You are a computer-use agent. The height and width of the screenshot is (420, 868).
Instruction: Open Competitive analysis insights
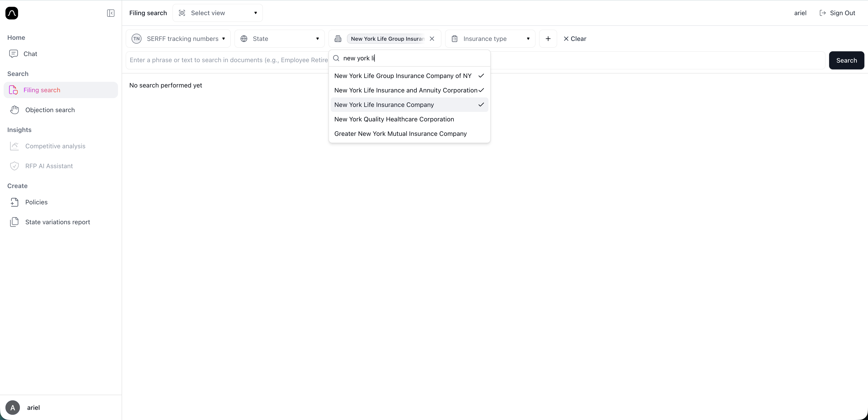[55, 146]
